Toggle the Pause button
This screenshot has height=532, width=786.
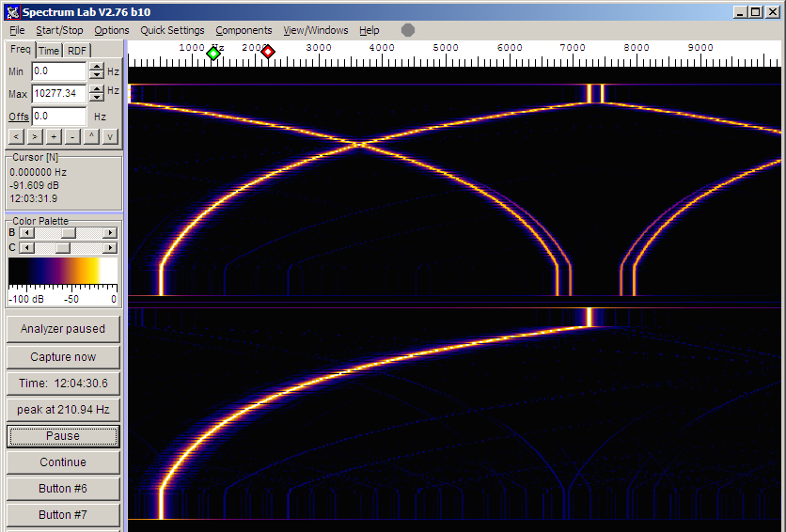[x=63, y=436]
